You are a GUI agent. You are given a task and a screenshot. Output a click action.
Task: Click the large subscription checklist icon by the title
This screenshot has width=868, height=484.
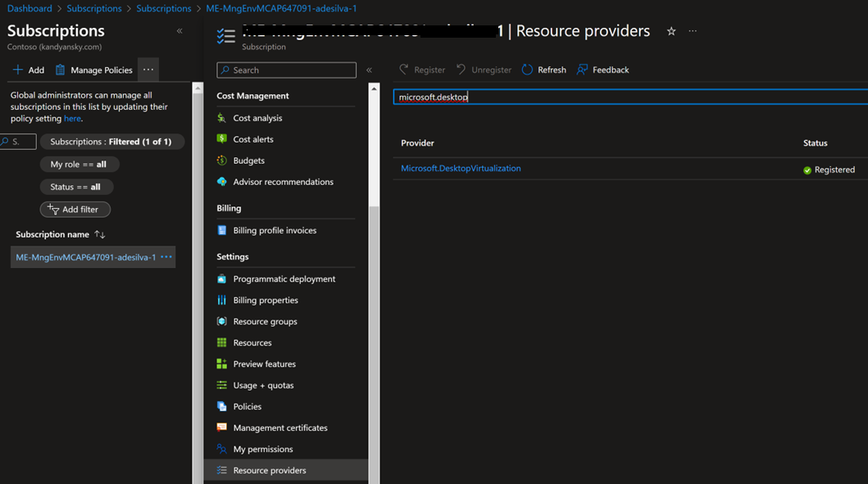(x=226, y=36)
